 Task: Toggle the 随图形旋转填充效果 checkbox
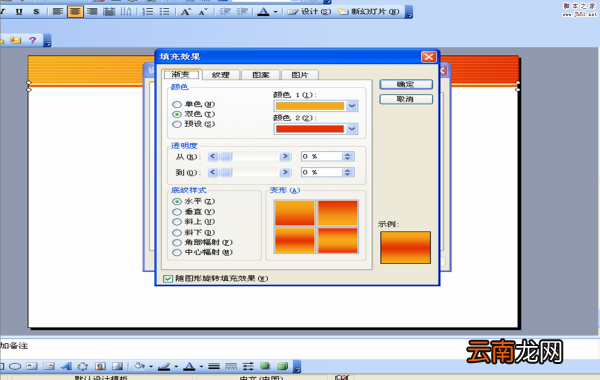click(x=168, y=279)
